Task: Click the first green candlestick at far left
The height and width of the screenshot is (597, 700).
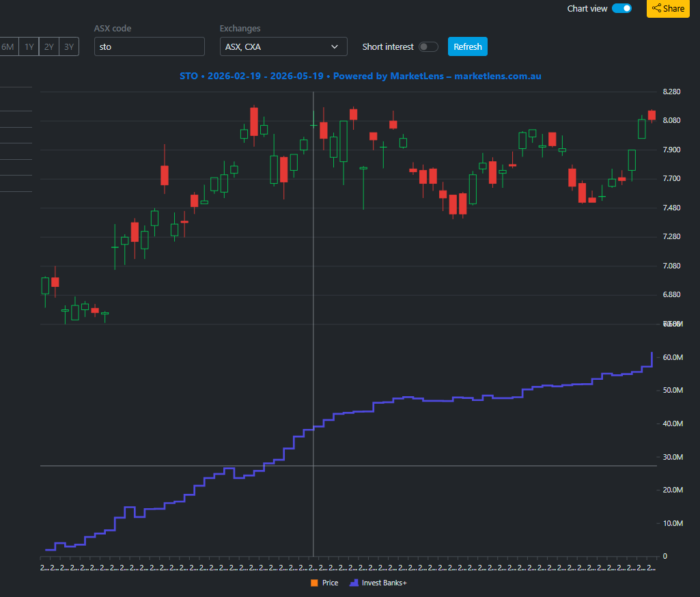Action: pos(45,286)
